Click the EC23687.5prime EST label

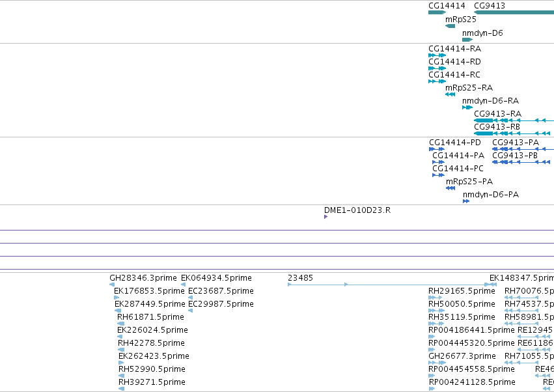pos(221,291)
